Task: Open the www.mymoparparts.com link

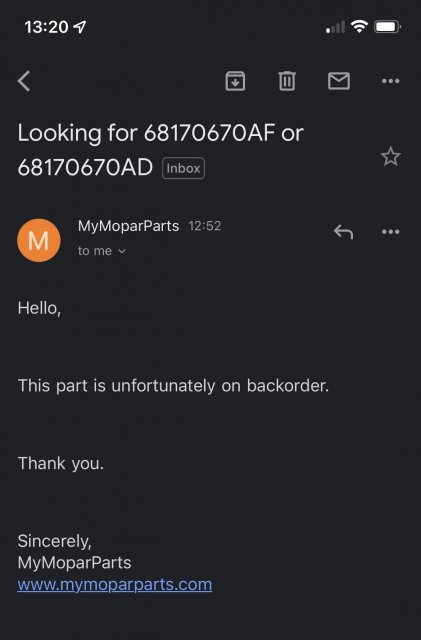Action: (x=115, y=584)
